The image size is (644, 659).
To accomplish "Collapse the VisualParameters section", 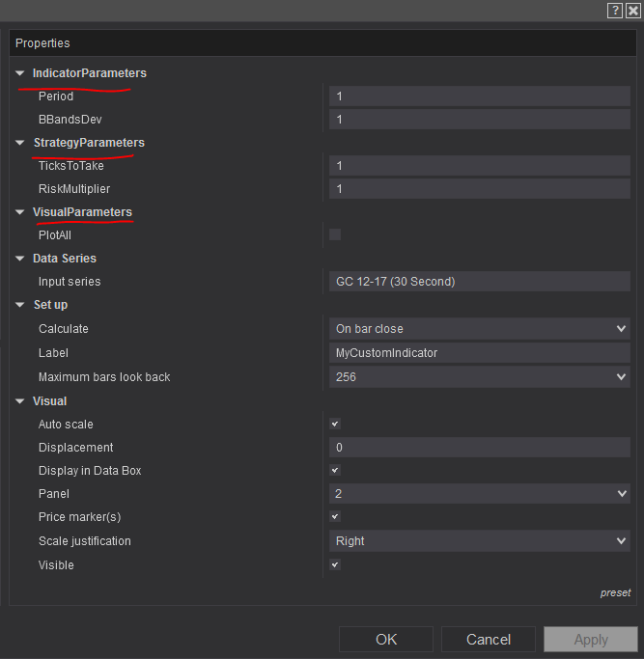I will tap(20, 212).
